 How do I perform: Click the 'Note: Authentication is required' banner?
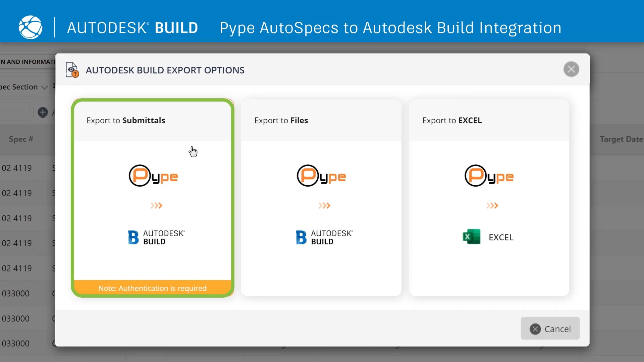point(153,288)
